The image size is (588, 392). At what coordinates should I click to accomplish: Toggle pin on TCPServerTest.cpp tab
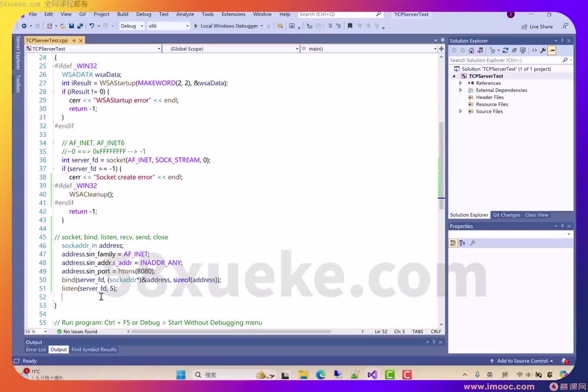pyautogui.click(x=74, y=40)
